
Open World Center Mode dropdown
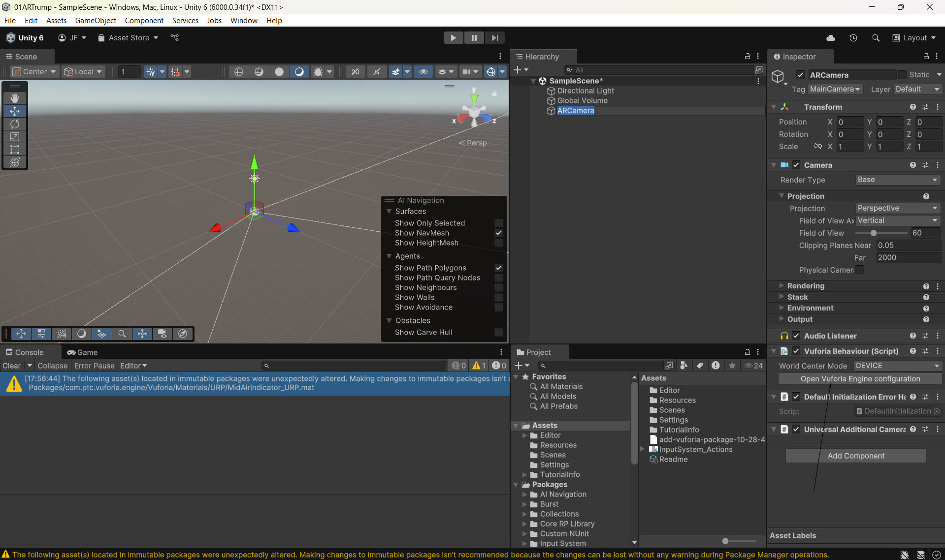tap(897, 366)
